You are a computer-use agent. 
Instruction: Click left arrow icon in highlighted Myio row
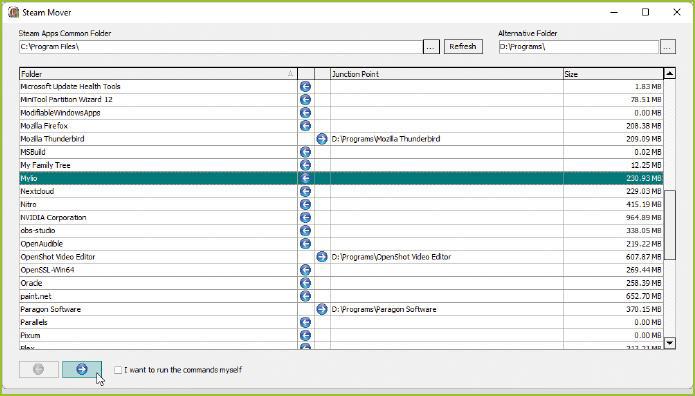[305, 178]
